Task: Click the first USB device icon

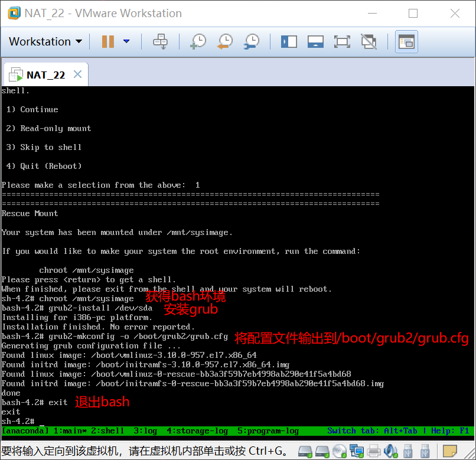Action: [x=407, y=452]
